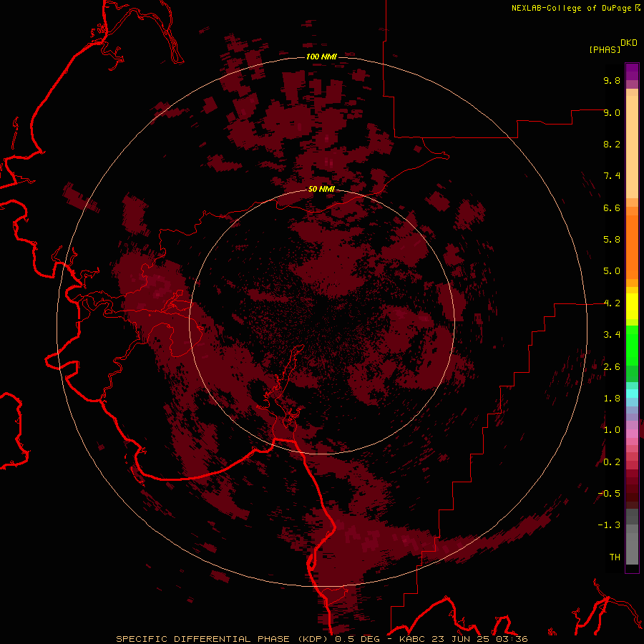Click the 2.6 value on the color scale
644x644 pixels.
612,367
